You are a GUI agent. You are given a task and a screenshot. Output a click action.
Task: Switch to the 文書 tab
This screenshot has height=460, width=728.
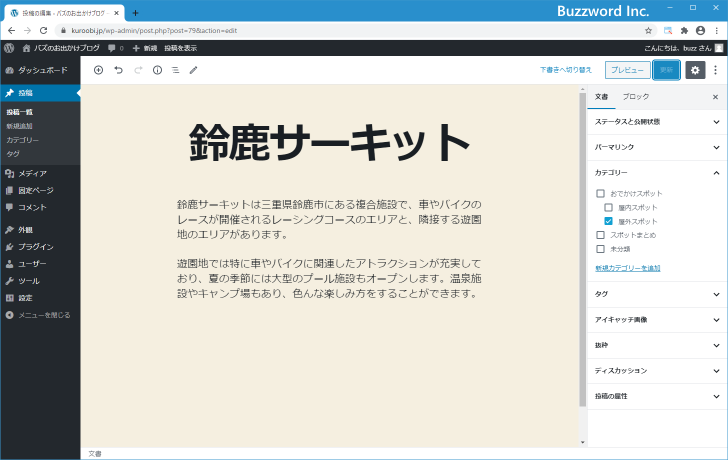coord(601,97)
